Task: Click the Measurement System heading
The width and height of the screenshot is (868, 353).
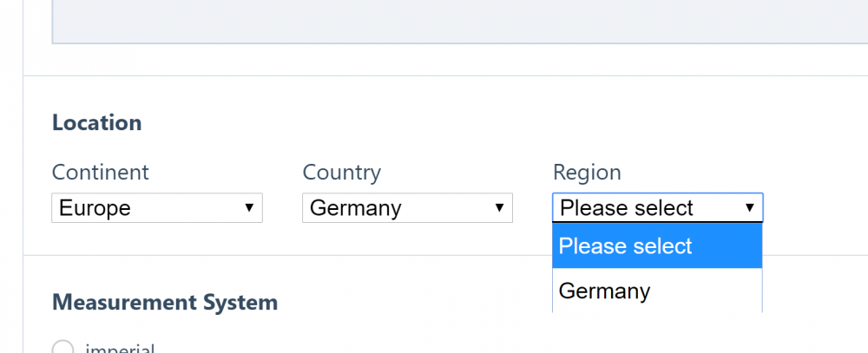Action: click(165, 303)
